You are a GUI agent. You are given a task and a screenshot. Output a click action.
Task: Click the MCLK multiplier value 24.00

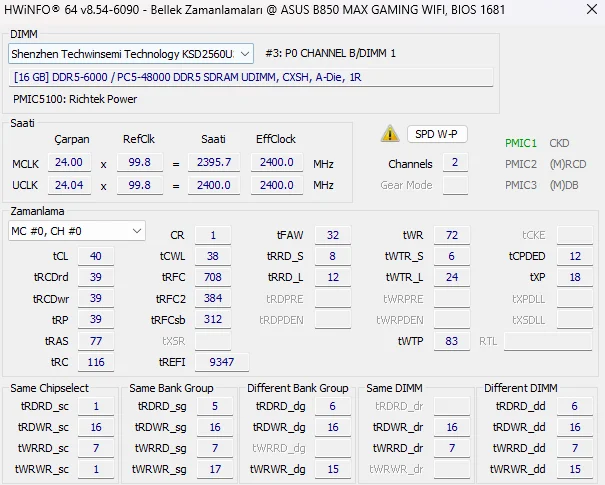[69, 162]
